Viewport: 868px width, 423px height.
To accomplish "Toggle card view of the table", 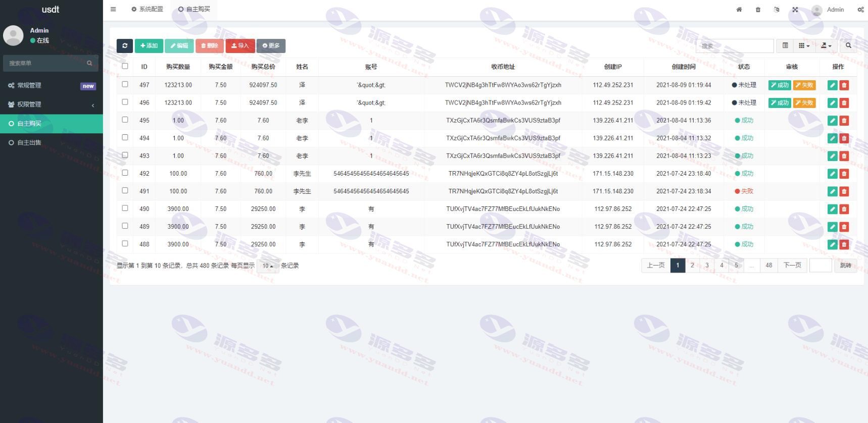I will click(x=785, y=46).
